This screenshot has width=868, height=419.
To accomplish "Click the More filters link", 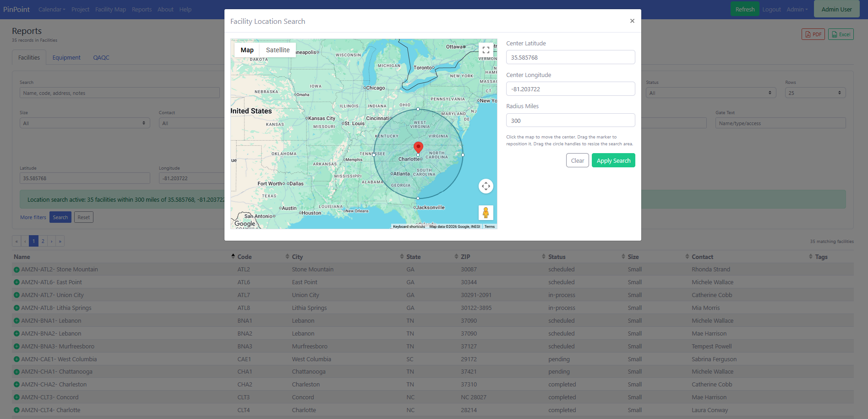I will tap(33, 217).
